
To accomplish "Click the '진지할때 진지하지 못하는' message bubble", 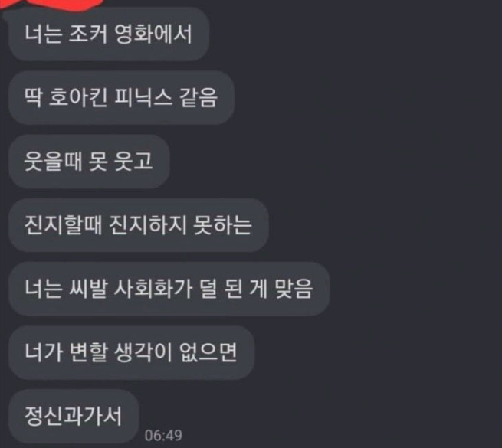I will point(138,225).
